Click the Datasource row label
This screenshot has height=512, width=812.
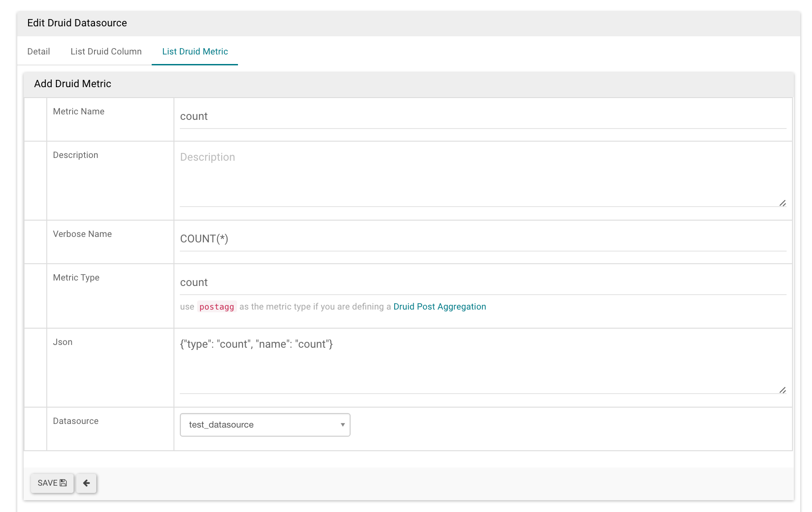(76, 421)
